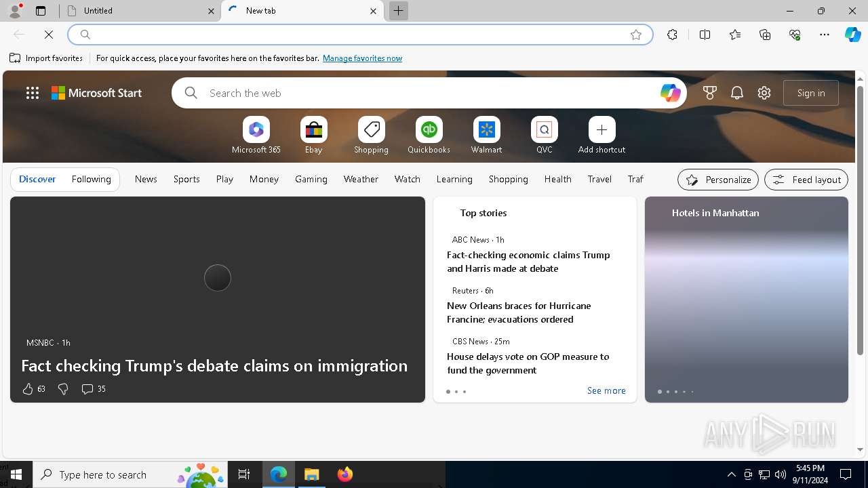Screen dimensions: 868x488
Task: Click Import favorites
Action: [46, 58]
